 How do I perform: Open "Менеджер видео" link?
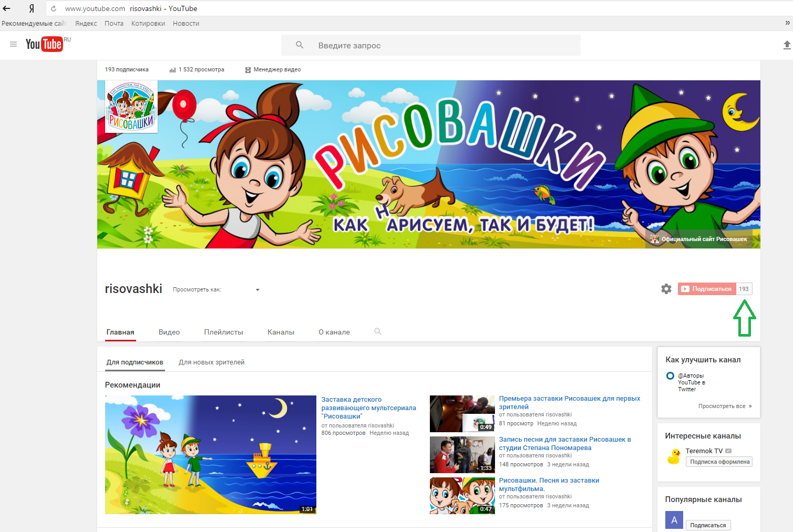coord(273,69)
